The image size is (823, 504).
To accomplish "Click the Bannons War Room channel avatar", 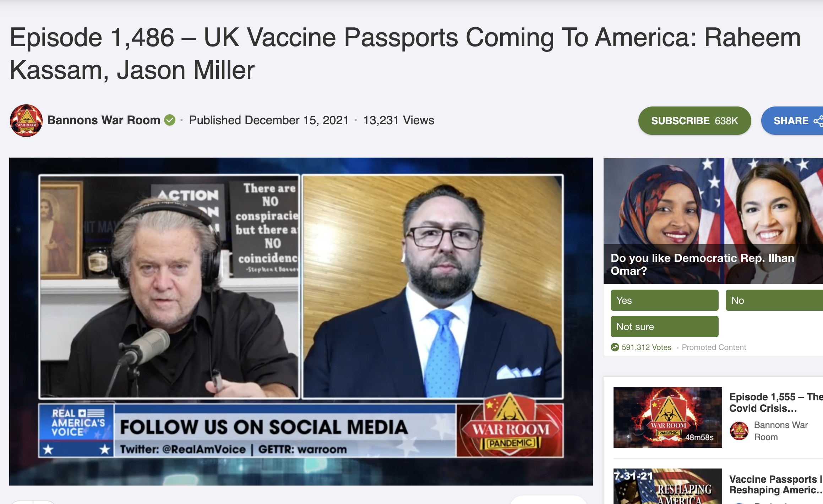I will 26,121.
